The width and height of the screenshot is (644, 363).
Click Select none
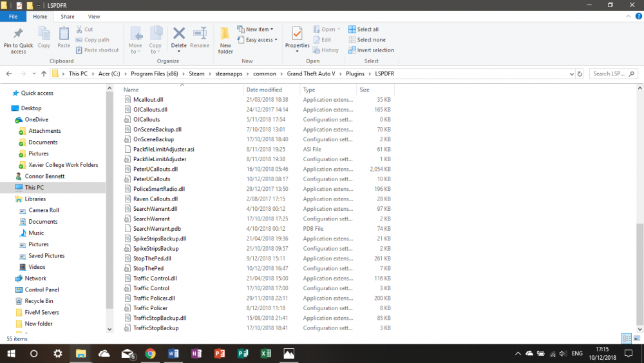(x=367, y=40)
